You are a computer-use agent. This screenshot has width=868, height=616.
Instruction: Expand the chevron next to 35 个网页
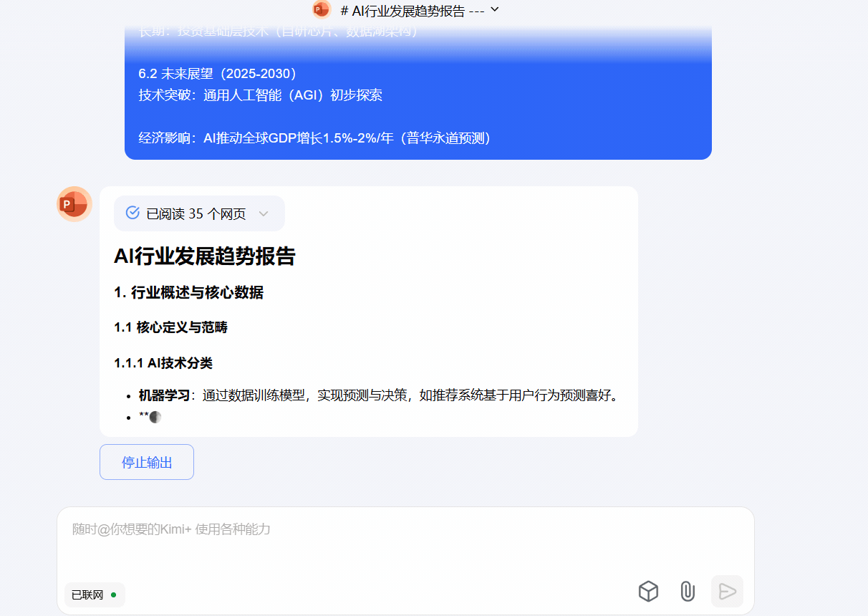coord(263,213)
